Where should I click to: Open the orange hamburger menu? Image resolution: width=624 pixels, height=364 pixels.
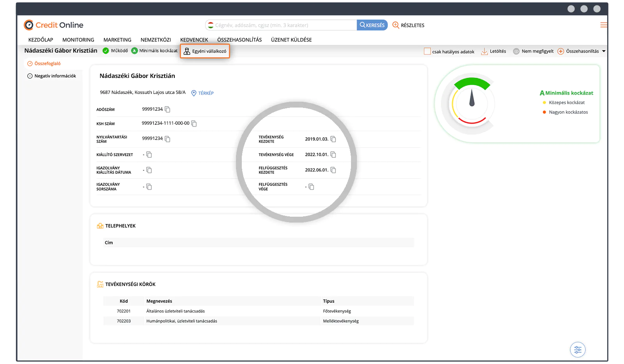click(x=603, y=25)
